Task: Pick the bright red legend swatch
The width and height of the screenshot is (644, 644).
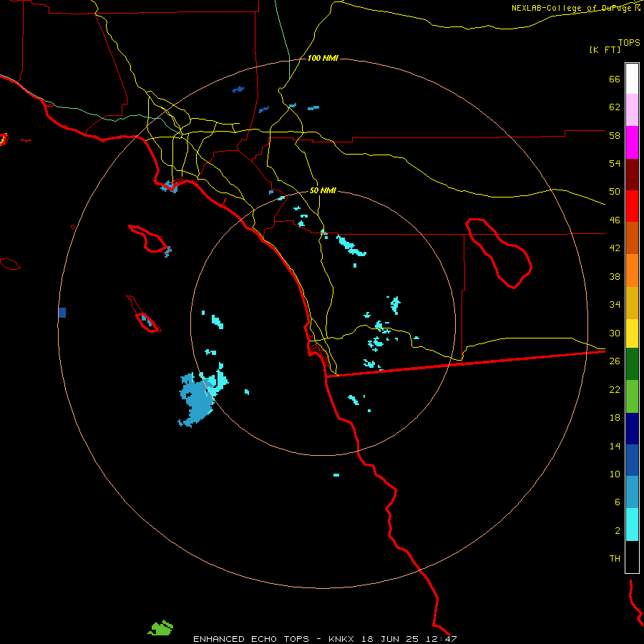Action: pos(632,206)
